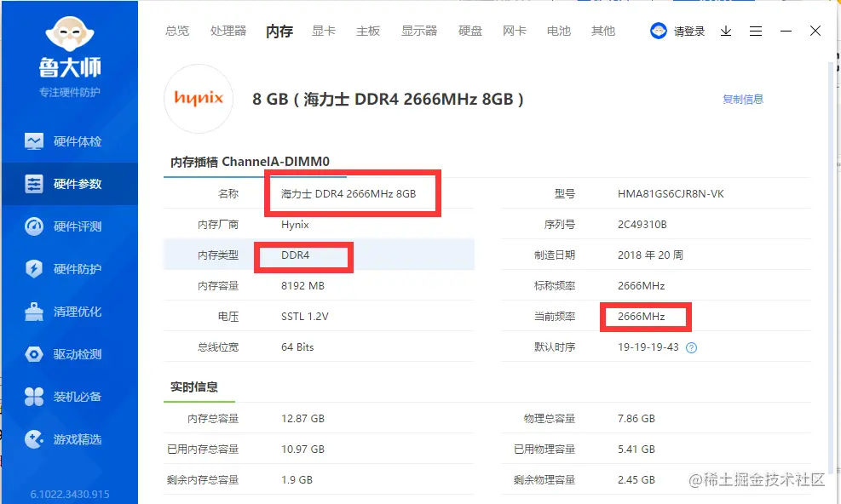
Task: Click the capacity value 8192 MB
Action: [x=302, y=286]
